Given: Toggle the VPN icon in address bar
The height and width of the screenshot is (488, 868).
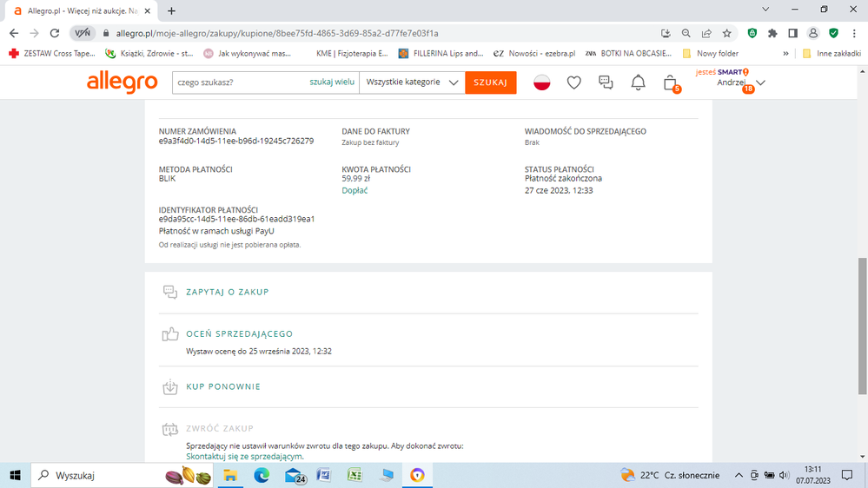Looking at the screenshot, I should [83, 33].
